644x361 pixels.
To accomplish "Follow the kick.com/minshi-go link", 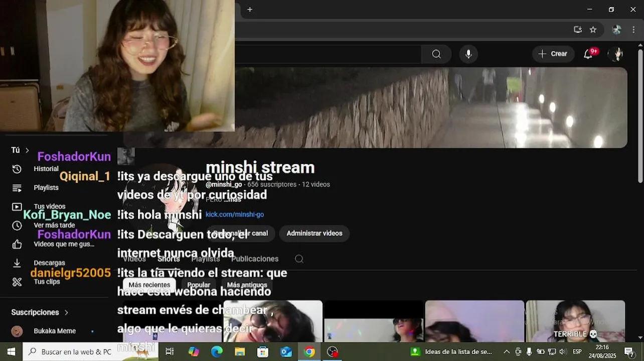I will [234, 215].
